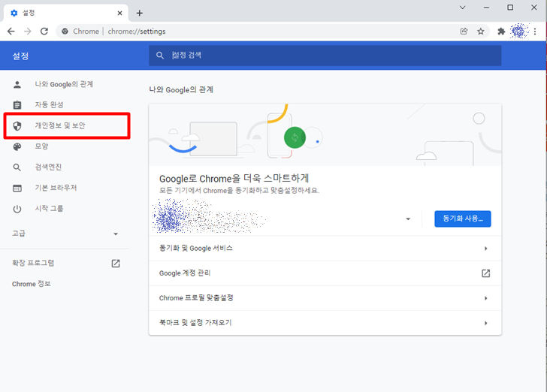Click the external link icon next to 확장 프로그램
547x392 pixels.
point(116,264)
